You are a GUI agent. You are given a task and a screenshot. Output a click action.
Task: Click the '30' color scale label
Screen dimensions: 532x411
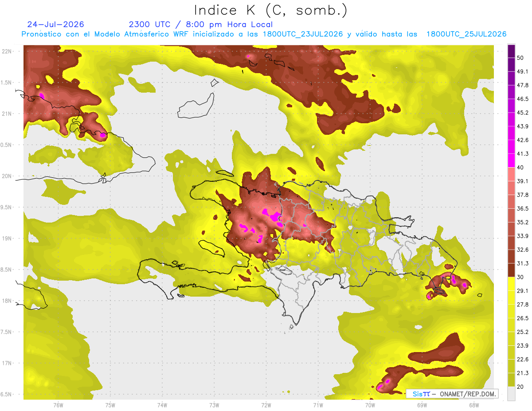[521, 277]
